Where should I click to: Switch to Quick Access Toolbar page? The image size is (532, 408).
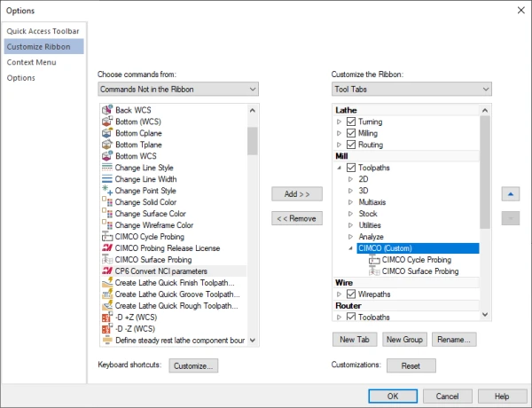[43, 31]
